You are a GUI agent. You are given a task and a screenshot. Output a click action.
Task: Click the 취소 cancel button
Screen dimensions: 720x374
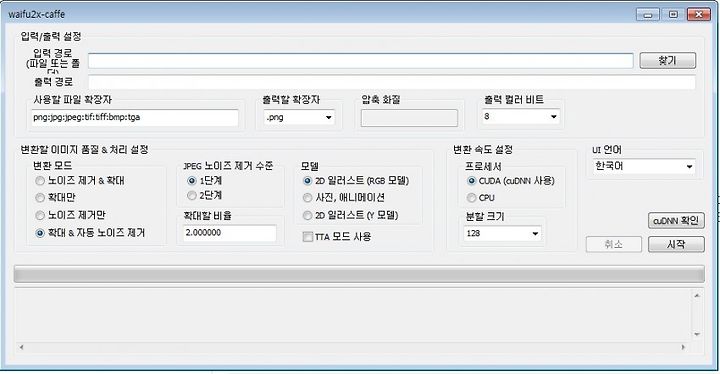tap(614, 244)
